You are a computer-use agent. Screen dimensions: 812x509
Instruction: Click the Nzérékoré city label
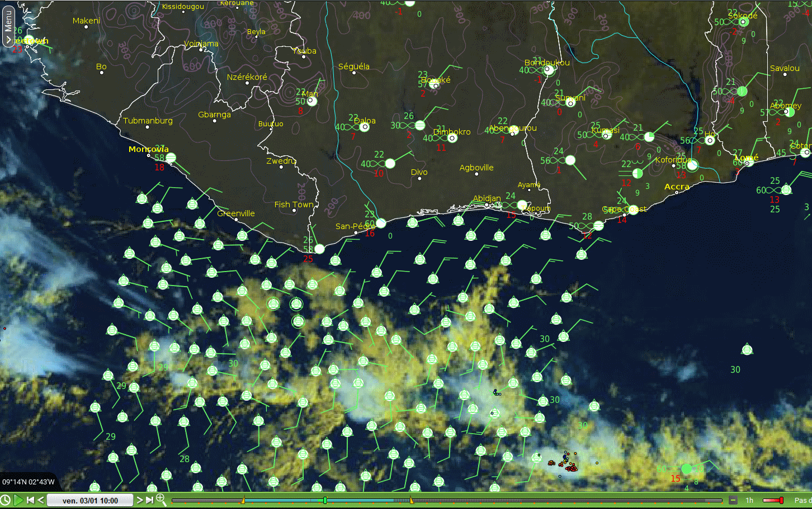pos(247,77)
